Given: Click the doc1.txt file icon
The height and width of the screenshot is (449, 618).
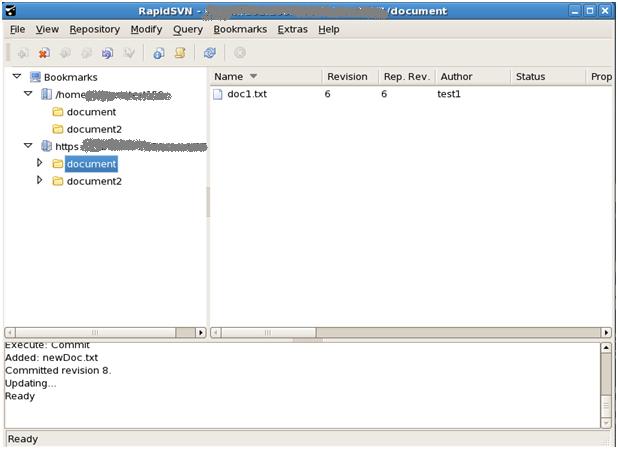Looking at the screenshot, I should [218, 94].
